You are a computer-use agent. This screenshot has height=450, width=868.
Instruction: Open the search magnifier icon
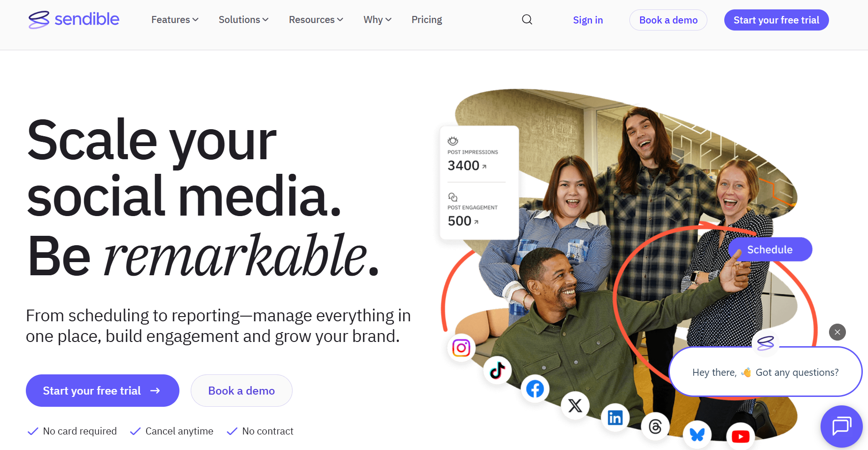pos(527,20)
